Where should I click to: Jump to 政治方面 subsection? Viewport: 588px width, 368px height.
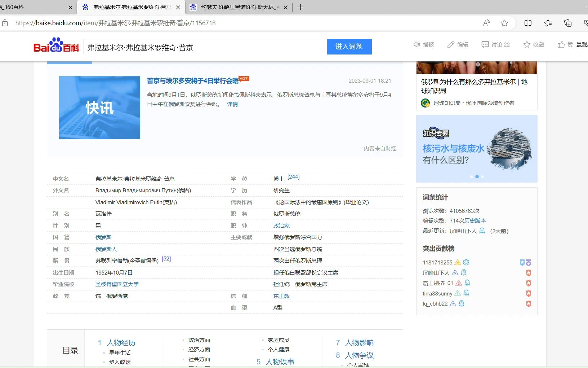[199, 340]
